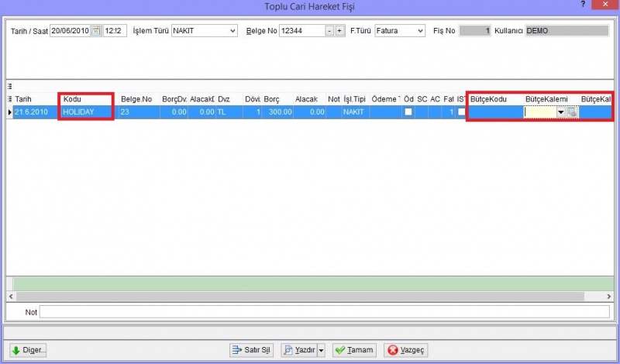Select the TL currency cell

(x=229, y=112)
